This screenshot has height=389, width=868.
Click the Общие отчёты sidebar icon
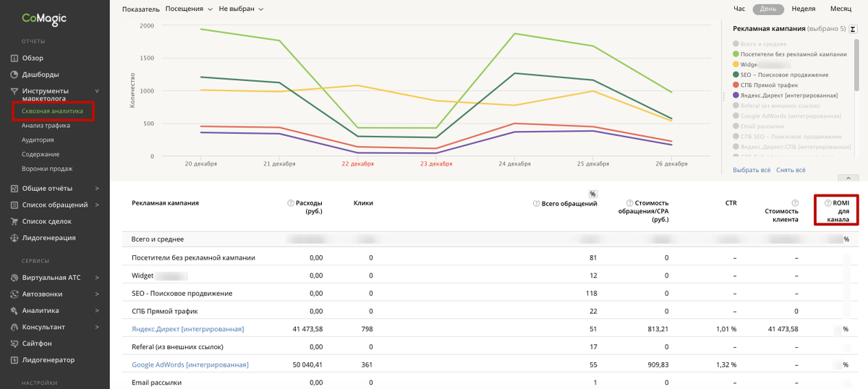pos(14,189)
